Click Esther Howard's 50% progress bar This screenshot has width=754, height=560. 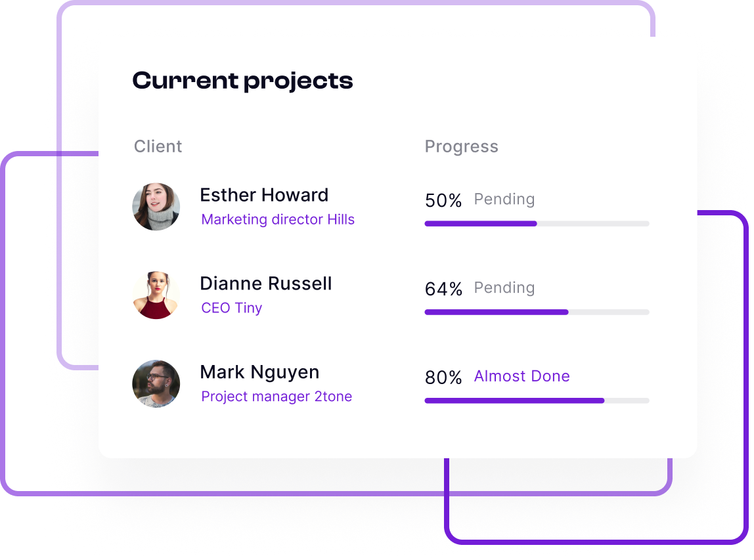[x=537, y=224]
